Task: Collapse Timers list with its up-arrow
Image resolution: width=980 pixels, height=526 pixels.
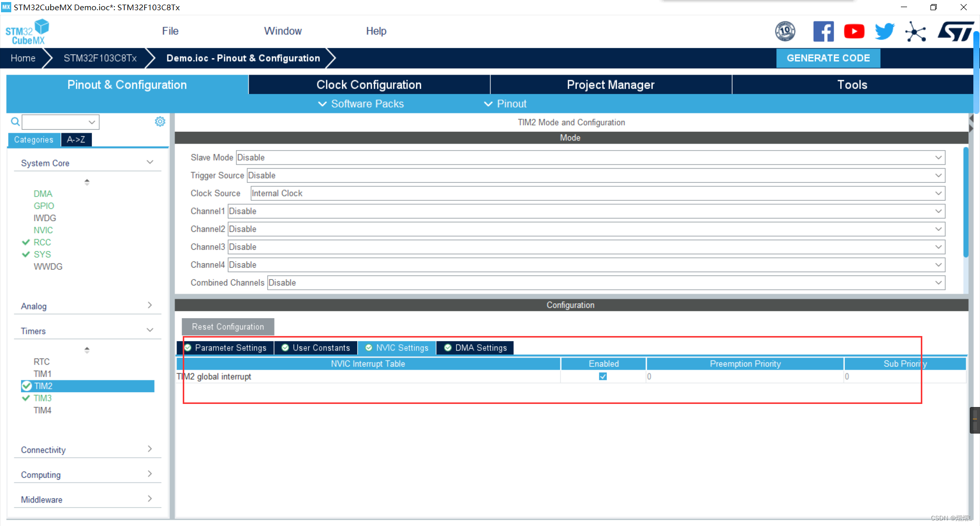Action: (87, 350)
